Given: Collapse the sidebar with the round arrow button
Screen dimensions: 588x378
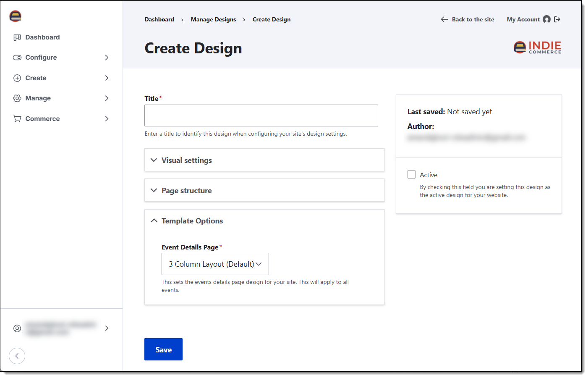Looking at the screenshot, I should [17, 356].
